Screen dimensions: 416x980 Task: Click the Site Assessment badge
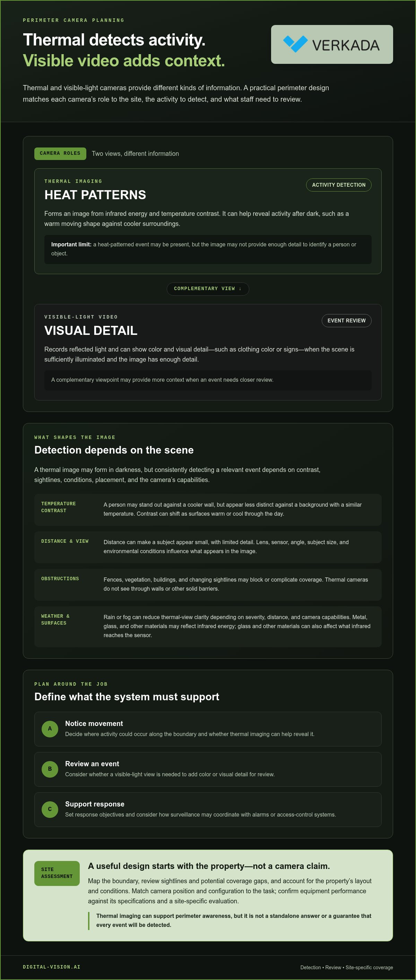tap(57, 873)
